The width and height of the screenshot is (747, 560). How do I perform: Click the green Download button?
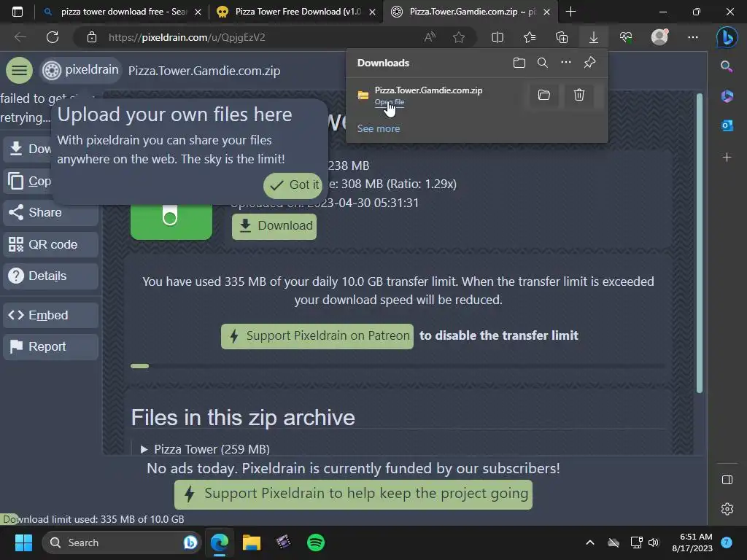(x=274, y=226)
